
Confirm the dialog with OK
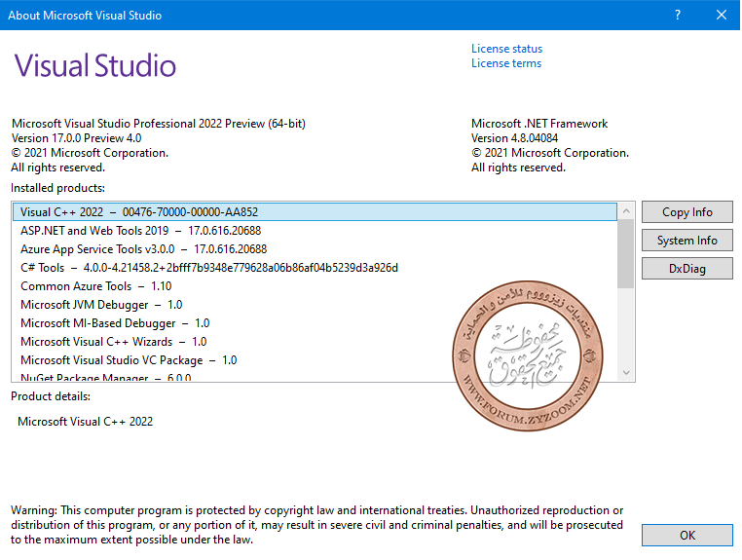point(686,535)
